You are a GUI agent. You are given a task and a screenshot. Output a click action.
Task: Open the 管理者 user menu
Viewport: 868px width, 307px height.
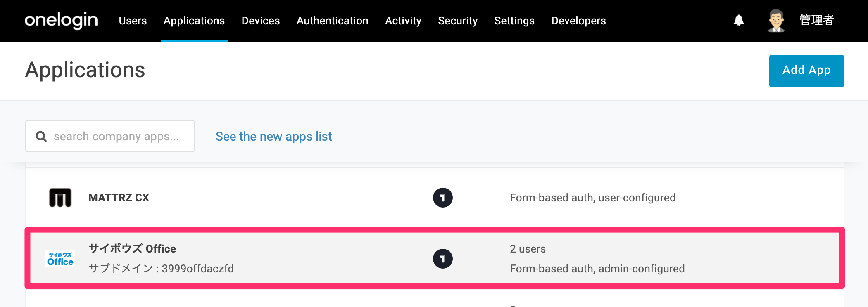[x=817, y=20]
